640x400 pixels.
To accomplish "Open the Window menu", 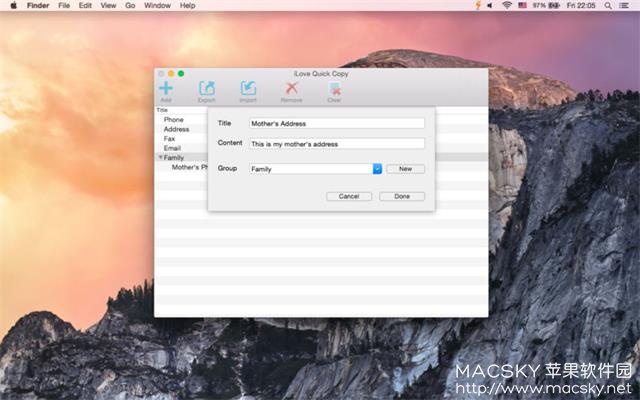I will point(157,5).
